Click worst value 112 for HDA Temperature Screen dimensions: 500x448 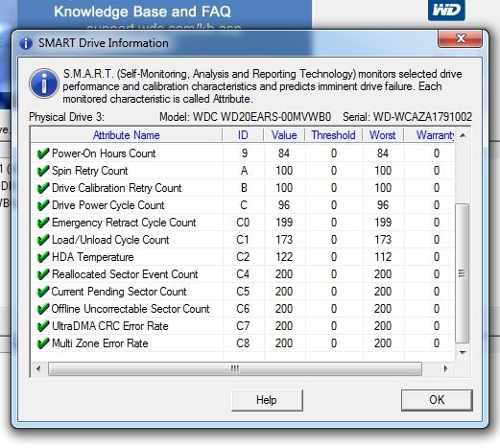click(x=383, y=257)
